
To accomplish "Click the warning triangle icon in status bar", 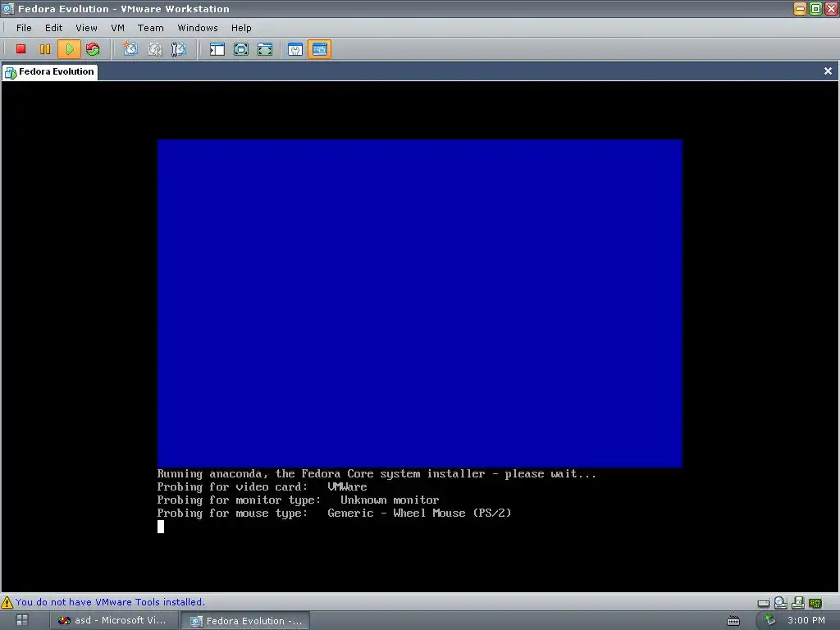I will tap(7, 602).
